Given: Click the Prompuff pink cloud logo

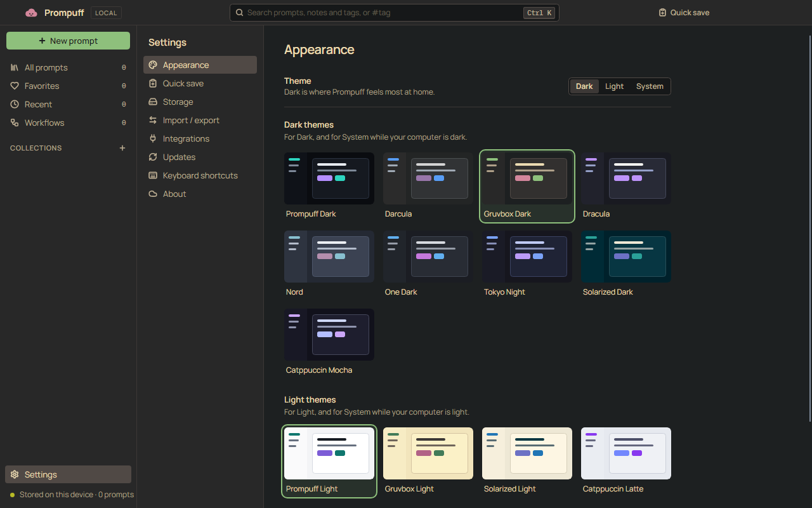Looking at the screenshot, I should pos(31,13).
